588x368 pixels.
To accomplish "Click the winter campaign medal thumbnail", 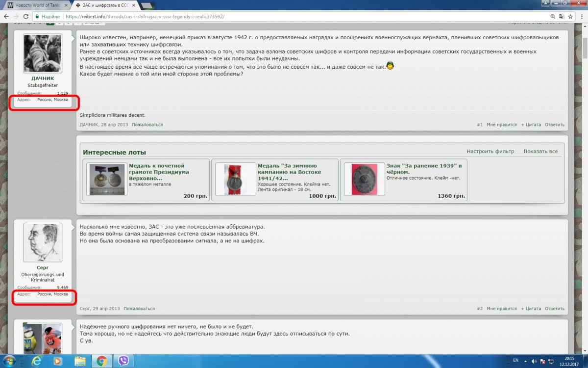I will coord(236,180).
